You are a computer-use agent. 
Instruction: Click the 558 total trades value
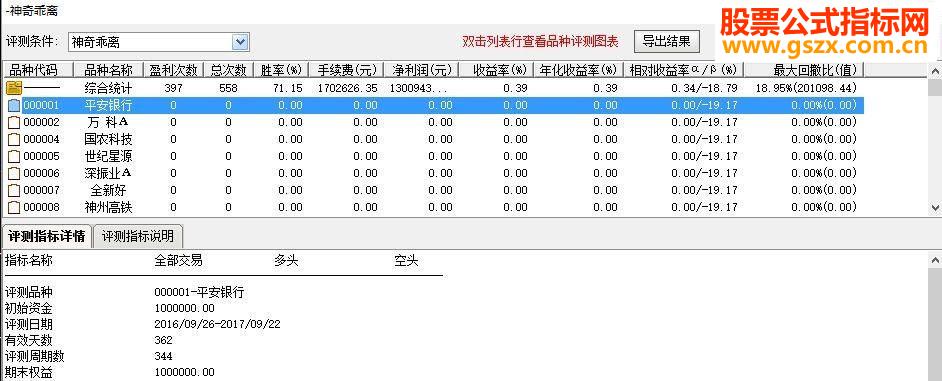228,88
